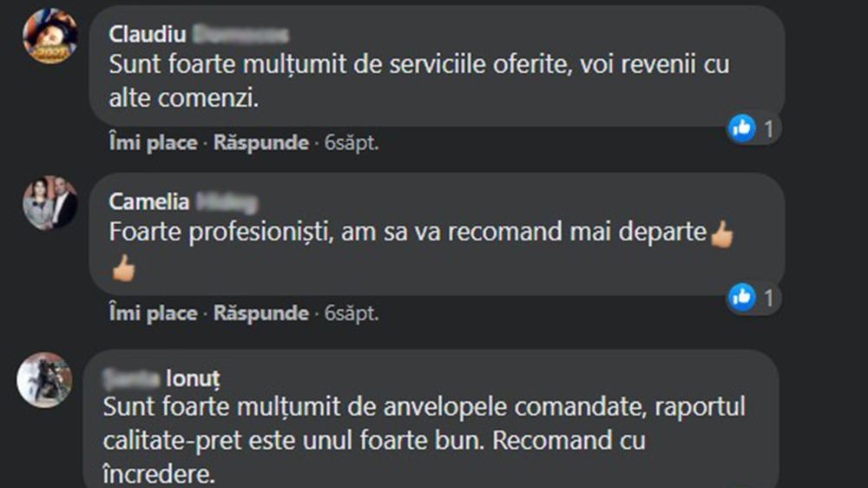
Task: Click the second thumbs-up emoji in Camelia's comment
Action: click(124, 269)
